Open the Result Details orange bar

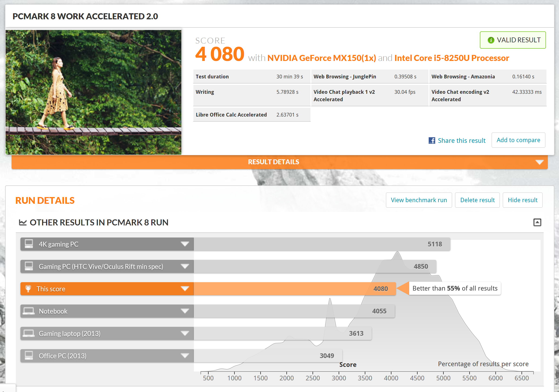click(x=279, y=162)
